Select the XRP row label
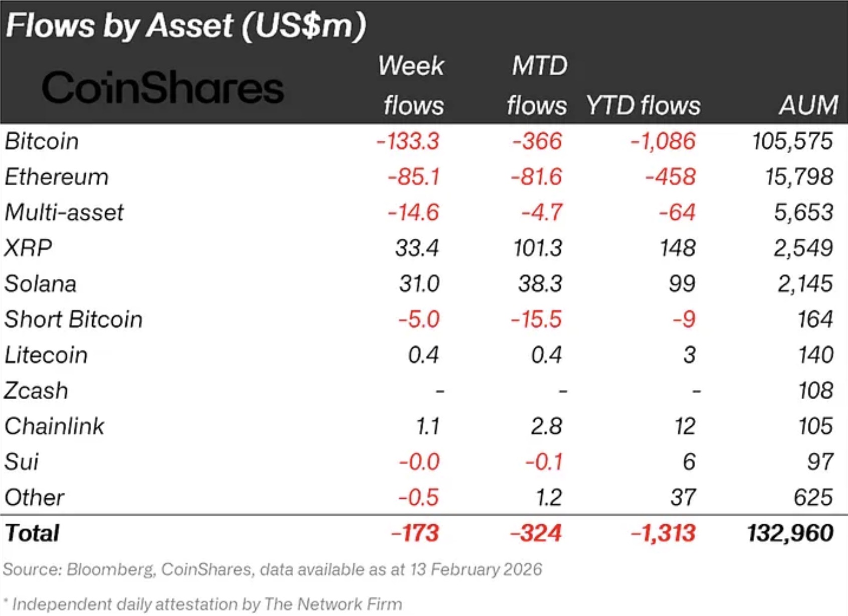The width and height of the screenshot is (848, 616). pos(28,248)
